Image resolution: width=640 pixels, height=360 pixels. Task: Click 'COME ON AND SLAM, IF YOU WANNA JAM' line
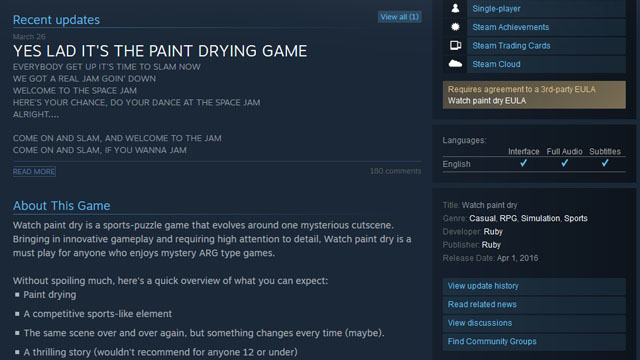pyautogui.click(x=100, y=150)
